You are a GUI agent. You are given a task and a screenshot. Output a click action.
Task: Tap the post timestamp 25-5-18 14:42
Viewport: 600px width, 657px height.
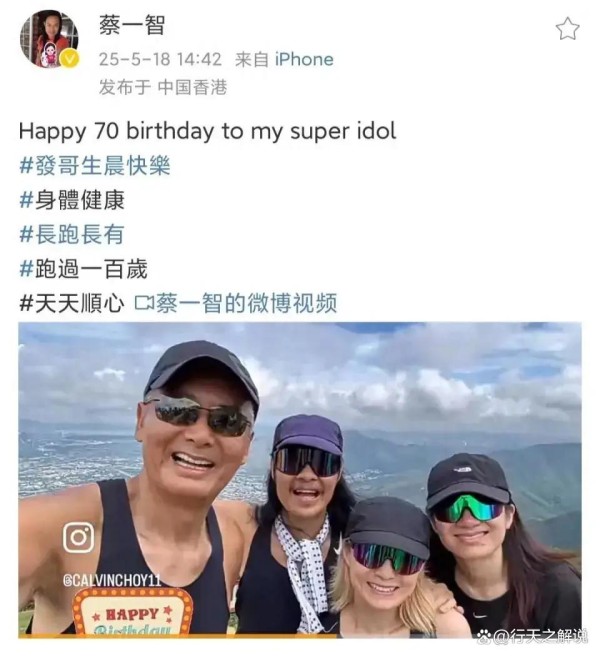[x=160, y=59]
